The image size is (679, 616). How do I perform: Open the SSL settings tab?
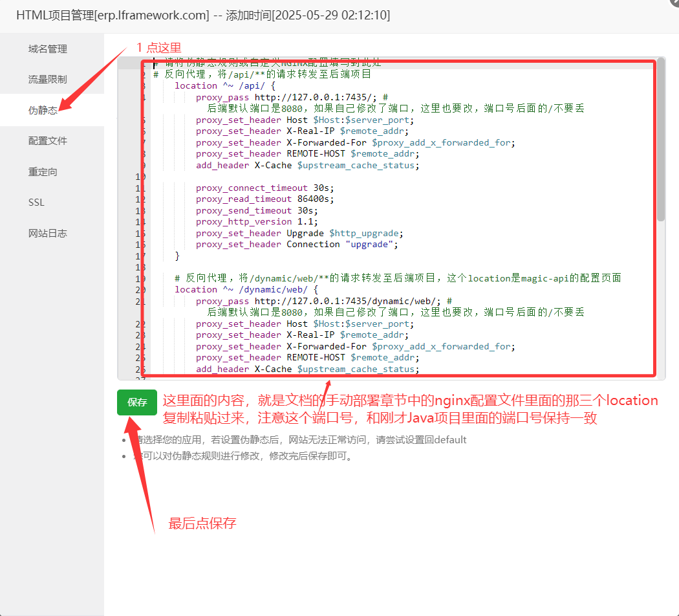[37, 203]
